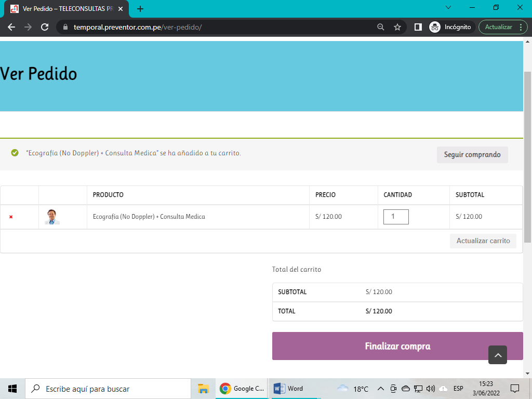Select the Ver Pedido browser tab

tap(67, 9)
